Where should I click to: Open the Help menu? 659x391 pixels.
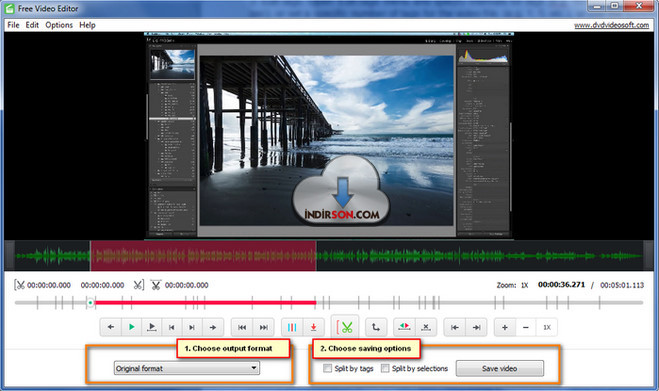click(87, 25)
